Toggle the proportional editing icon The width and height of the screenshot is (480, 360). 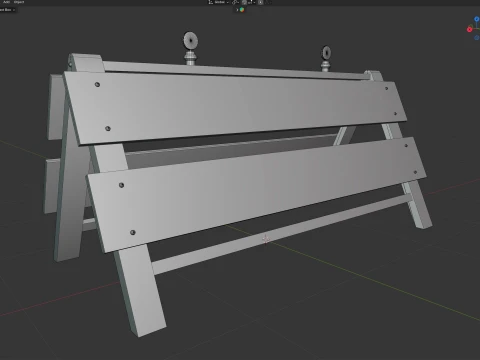pos(261,2)
